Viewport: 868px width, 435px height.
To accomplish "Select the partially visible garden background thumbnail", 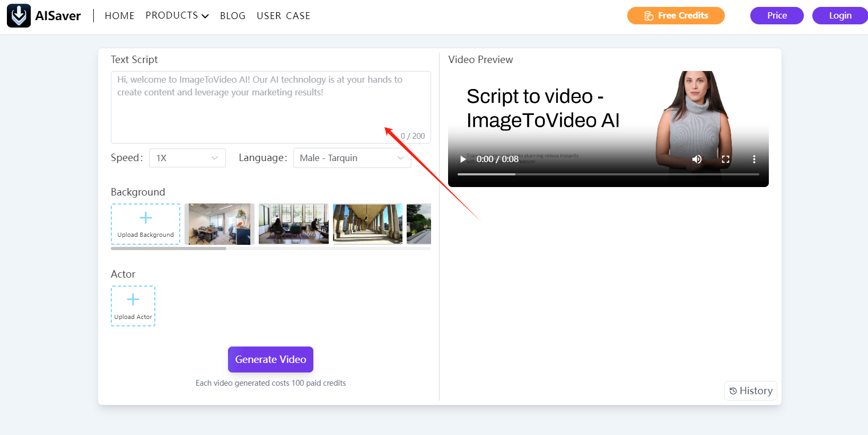I will coord(419,224).
